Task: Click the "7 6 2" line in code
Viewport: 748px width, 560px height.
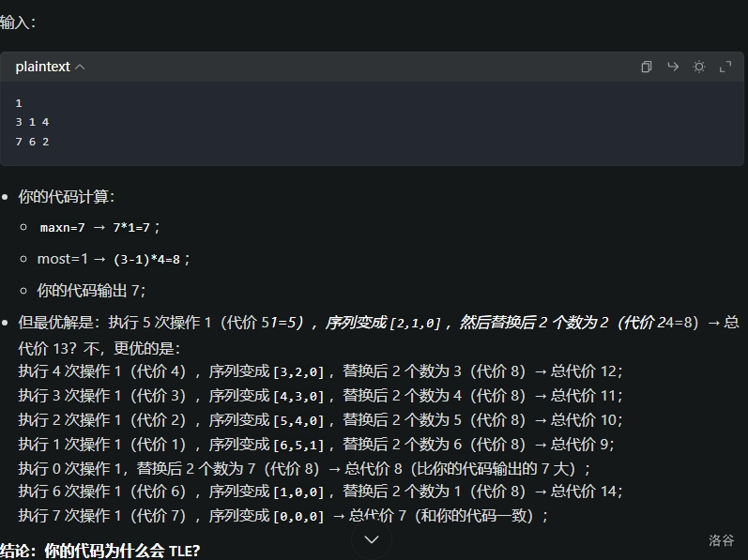Action: [32, 142]
